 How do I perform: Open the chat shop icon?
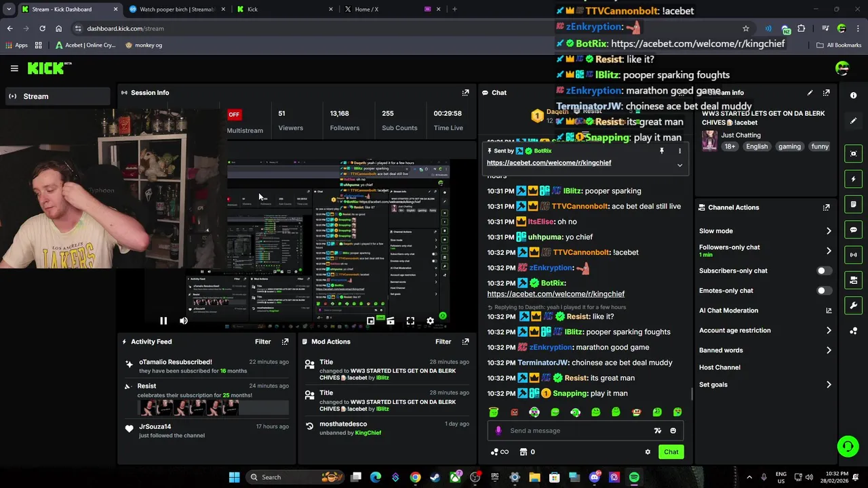coord(524,452)
